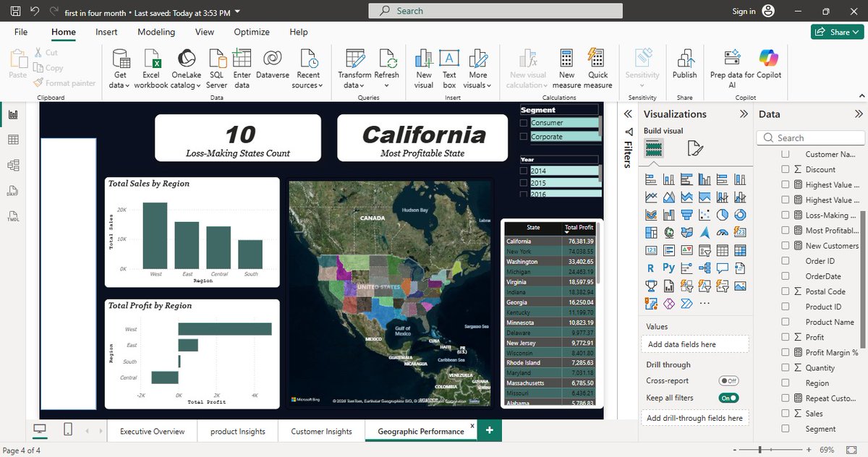Expand Recent sources list
The image size is (868, 457).
308,69
